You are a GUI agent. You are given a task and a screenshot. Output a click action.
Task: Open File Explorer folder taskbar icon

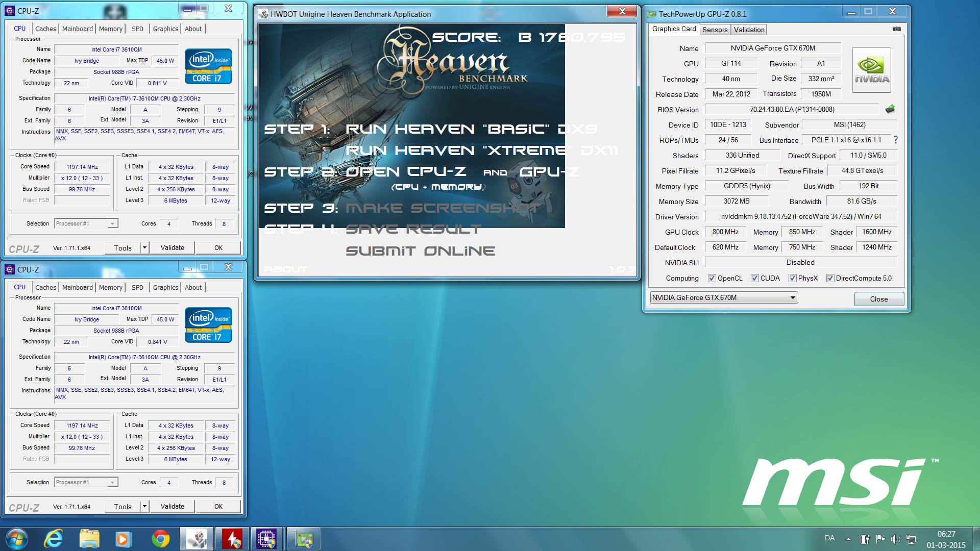[x=89, y=539]
